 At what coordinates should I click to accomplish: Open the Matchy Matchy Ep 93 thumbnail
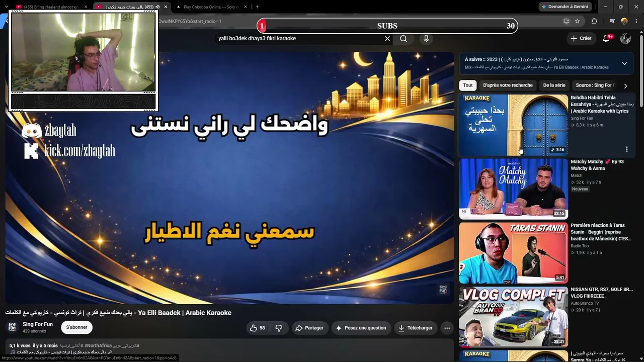pos(514,189)
